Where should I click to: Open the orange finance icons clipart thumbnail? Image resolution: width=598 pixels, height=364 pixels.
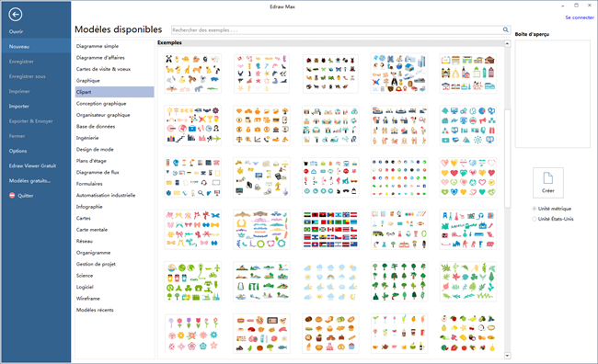pos(261,125)
